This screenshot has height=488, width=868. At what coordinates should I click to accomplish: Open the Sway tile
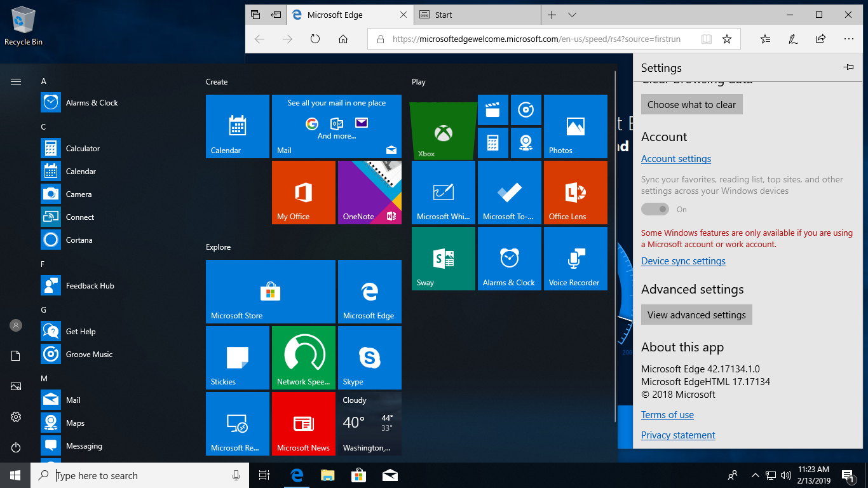(444, 259)
